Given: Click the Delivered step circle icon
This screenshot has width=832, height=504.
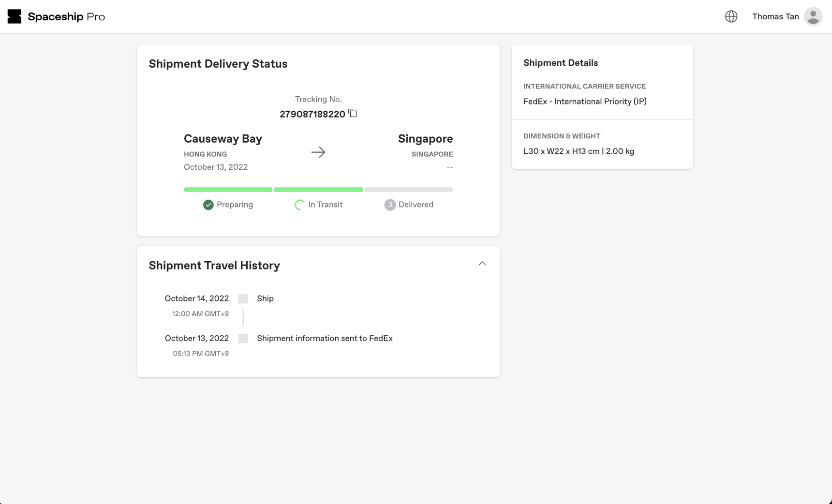Looking at the screenshot, I should click(390, 205).
